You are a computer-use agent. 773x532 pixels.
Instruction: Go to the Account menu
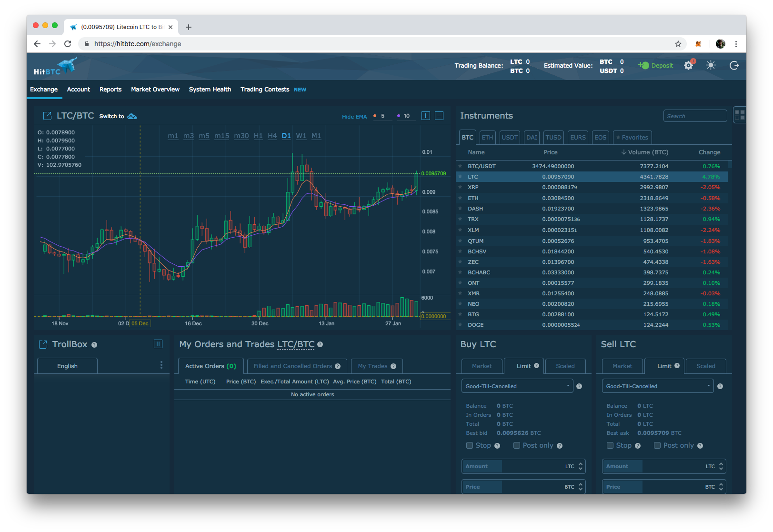[x=79, y=90]
